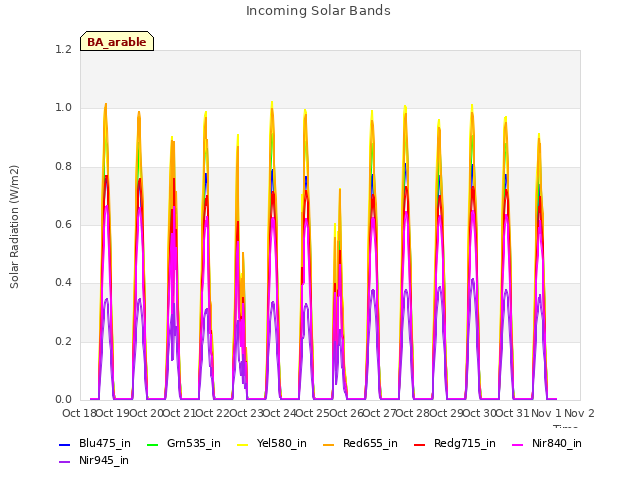Select the Yel580_in legend label
Screen dimensions: 640x480
pyautogui.click(x=282, y=443)
